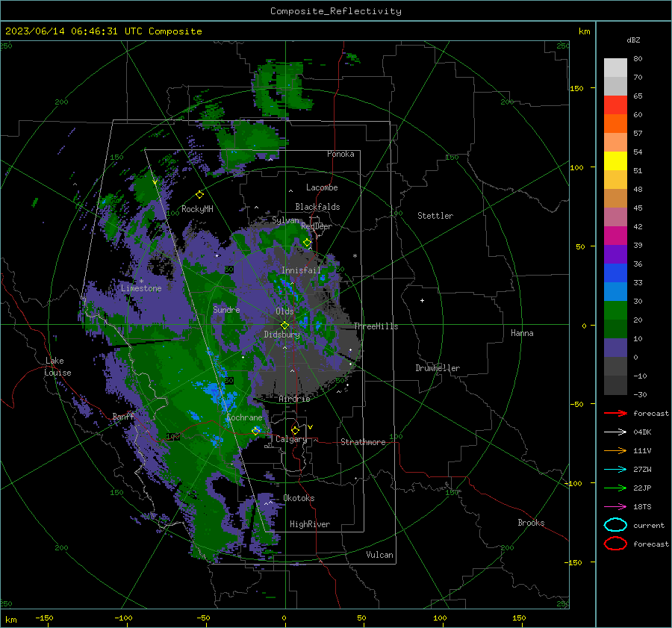The width and height of the screenshot is (672, 628).
Task: Click the Hanna city label
Action: [522, 333]
